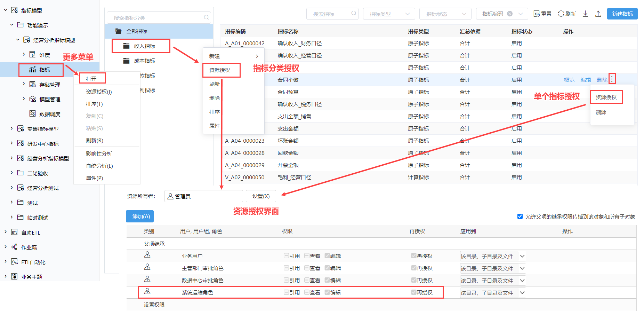Click the 全部指标 folder icon
This screenshot has height=323, width=644.
[119, 31]
